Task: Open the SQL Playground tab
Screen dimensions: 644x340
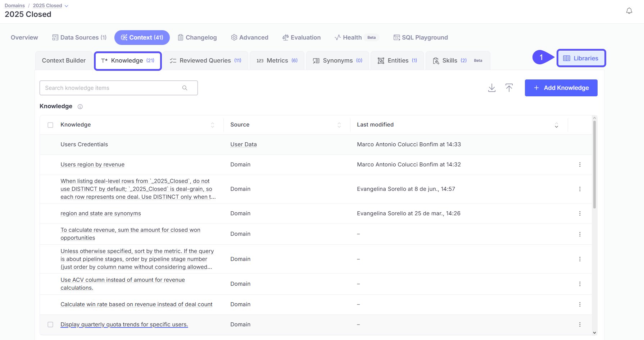Action: coord(421,37)
